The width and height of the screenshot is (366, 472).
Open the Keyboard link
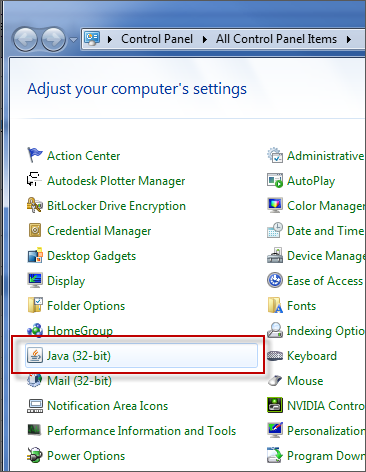(312, 356)
